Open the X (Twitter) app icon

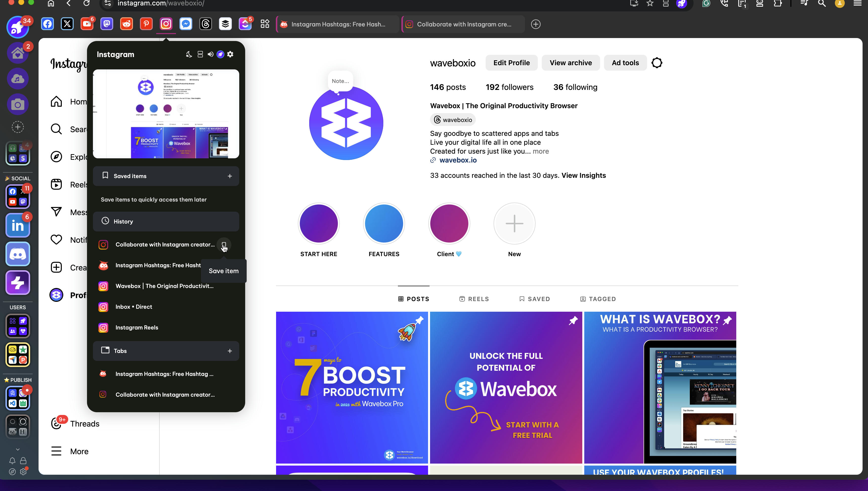(x=67, y=24)
